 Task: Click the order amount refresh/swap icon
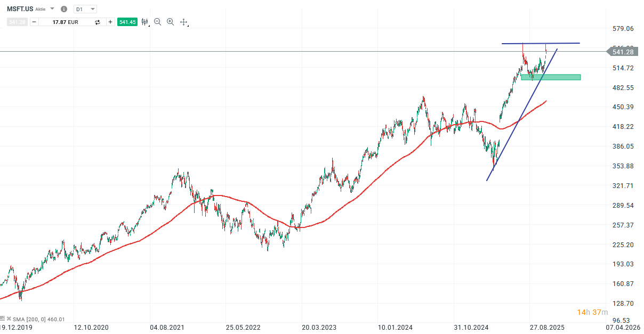click(98, 22)
